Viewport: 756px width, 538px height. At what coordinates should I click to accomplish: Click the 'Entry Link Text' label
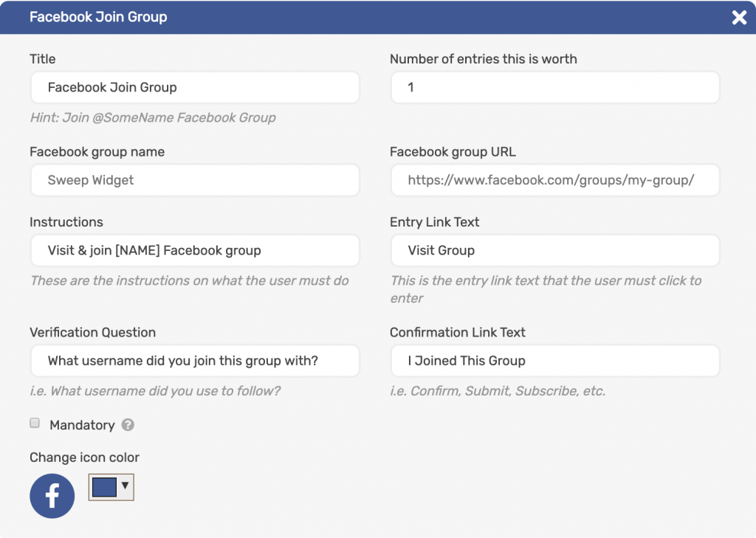(434, 222)
